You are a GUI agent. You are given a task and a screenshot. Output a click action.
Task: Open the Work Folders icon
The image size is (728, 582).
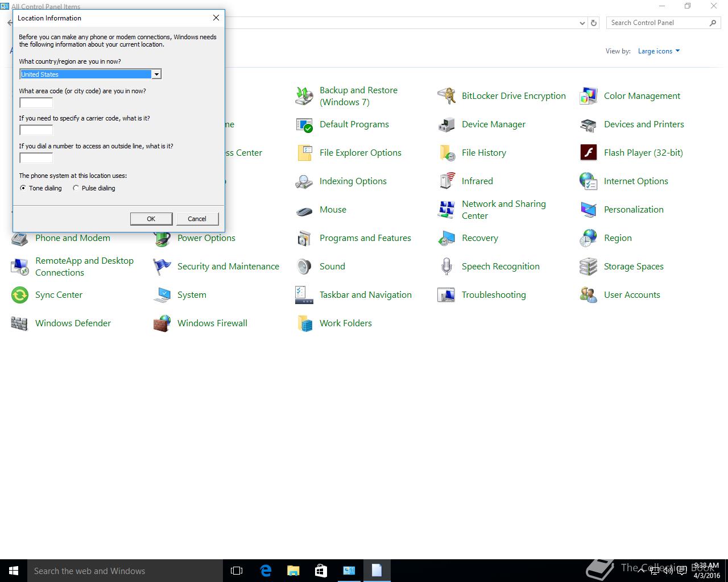(304, 323)
